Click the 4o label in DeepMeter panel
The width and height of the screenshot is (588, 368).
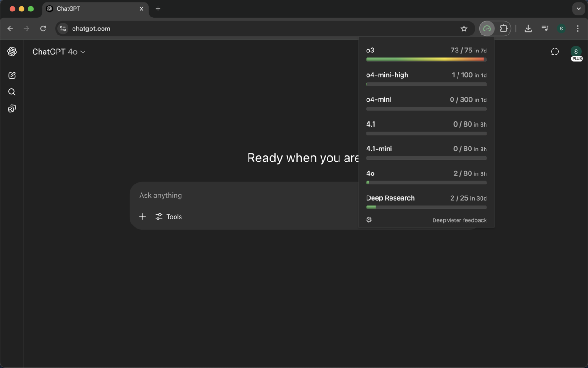point(370,173)
